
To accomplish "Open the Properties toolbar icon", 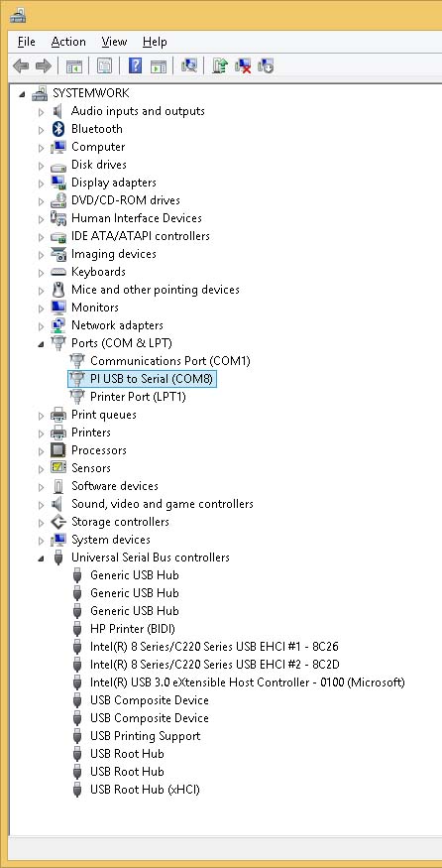I will pos(104,66).
